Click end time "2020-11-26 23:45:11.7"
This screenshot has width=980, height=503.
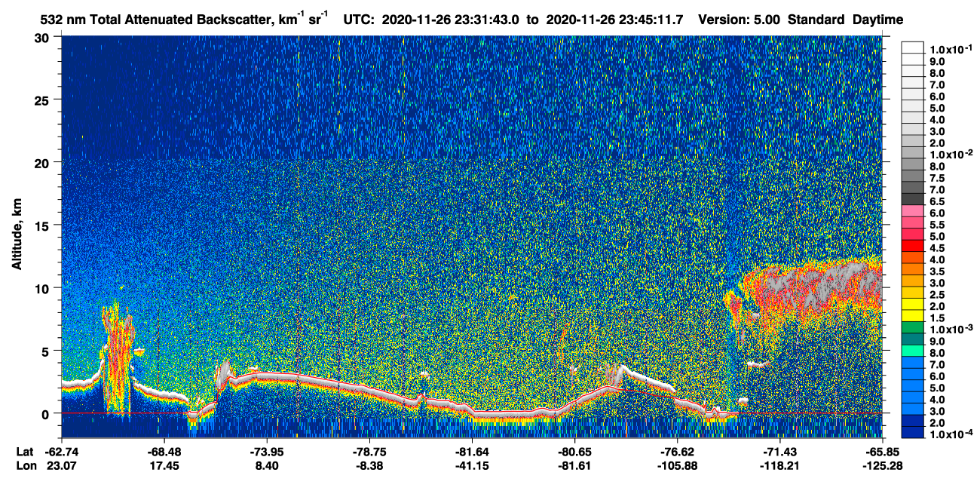tap(614, 20)
